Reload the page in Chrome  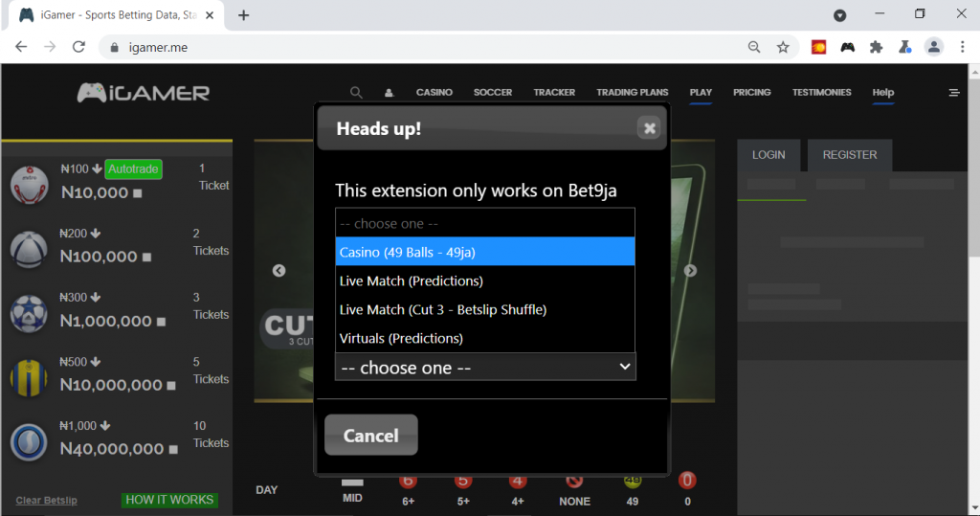tap(78, 47)
